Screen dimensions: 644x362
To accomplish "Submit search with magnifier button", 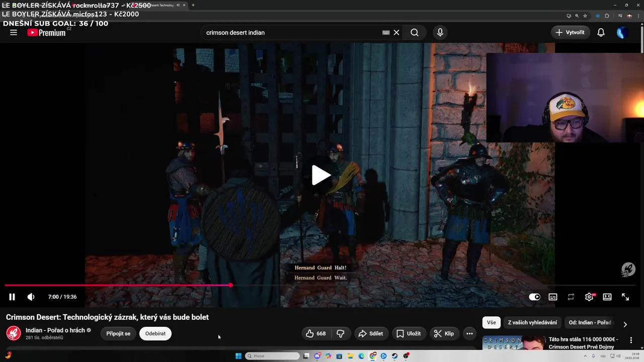I will click(414, 33).
